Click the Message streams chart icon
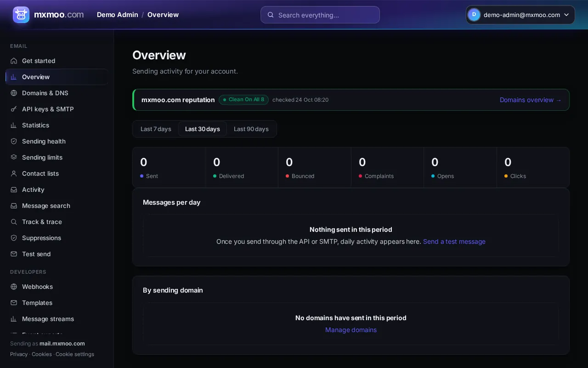 click(x=14, y=319)
